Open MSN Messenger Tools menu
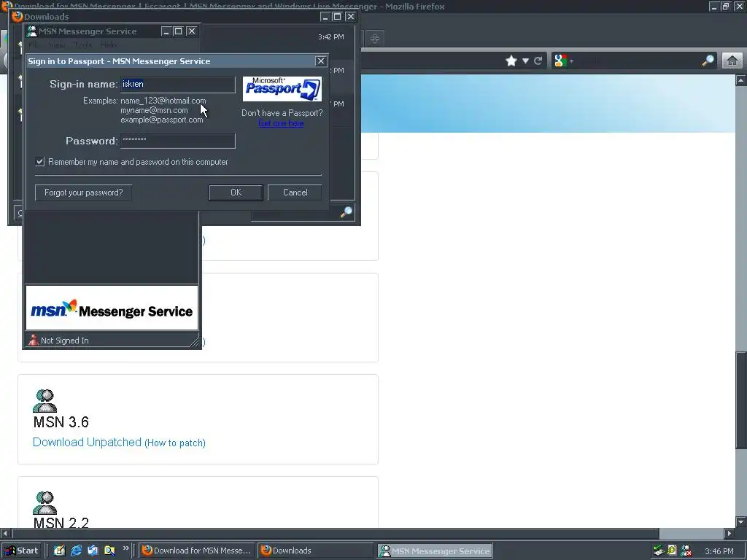Screen dimensions: 747x560 [83, 44]
